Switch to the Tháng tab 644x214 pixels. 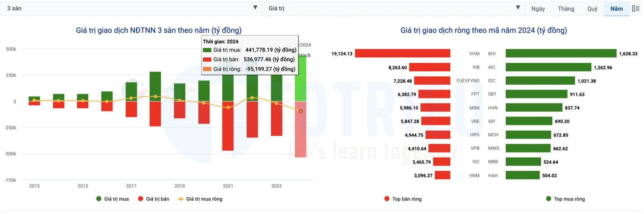[566, 9]
